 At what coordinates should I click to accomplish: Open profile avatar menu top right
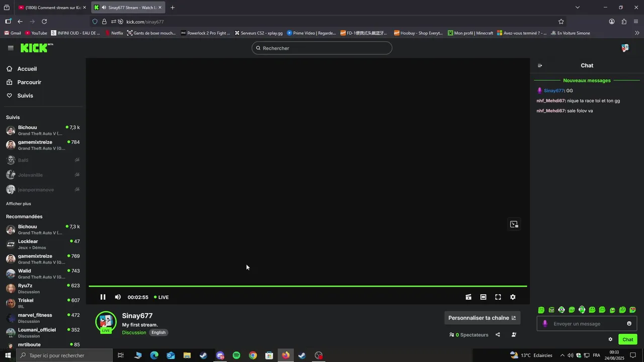pos(625,48)
